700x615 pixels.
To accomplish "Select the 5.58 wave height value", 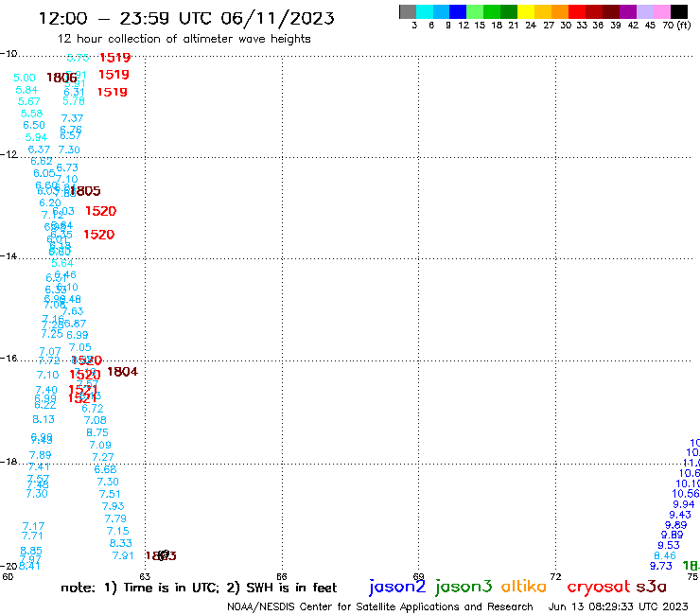I will pyautogui.click(x=32, y=114).
